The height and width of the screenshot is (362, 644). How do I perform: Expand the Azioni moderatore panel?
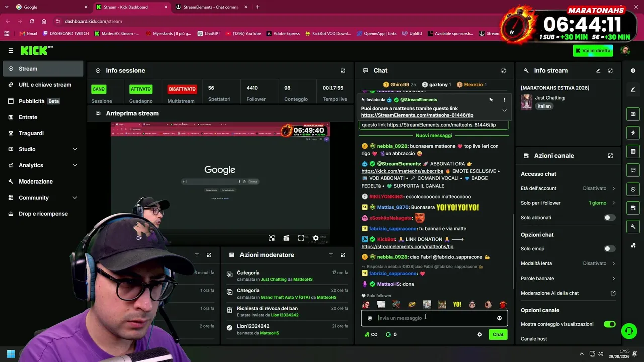click(343, 255)
